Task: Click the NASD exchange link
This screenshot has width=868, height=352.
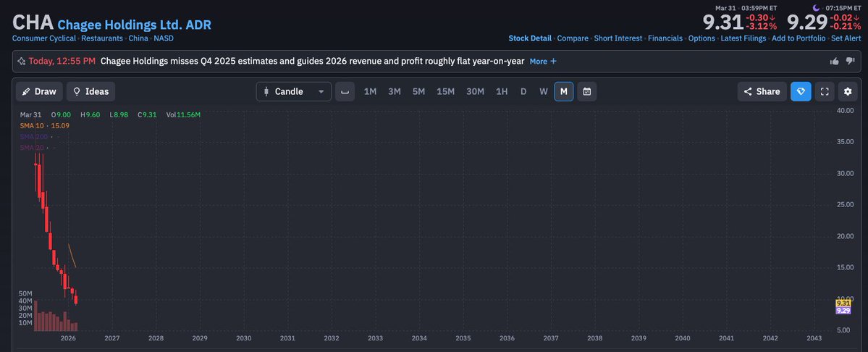Action: coord(164,38)
